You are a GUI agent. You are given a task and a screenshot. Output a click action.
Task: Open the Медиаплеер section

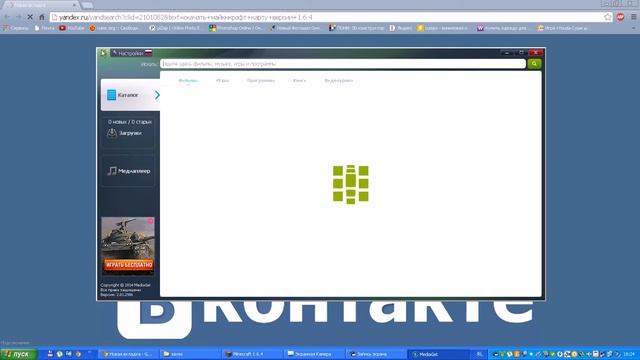coord(128,171)
